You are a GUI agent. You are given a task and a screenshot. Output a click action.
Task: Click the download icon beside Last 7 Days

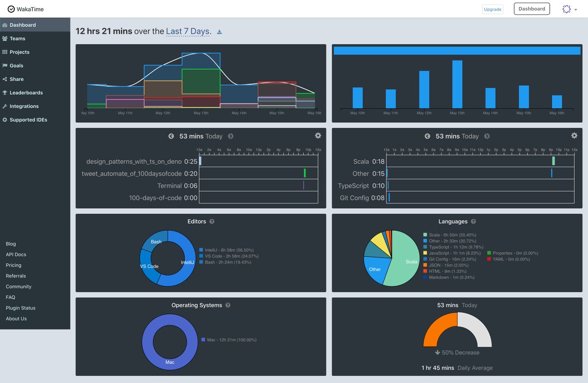220,32
